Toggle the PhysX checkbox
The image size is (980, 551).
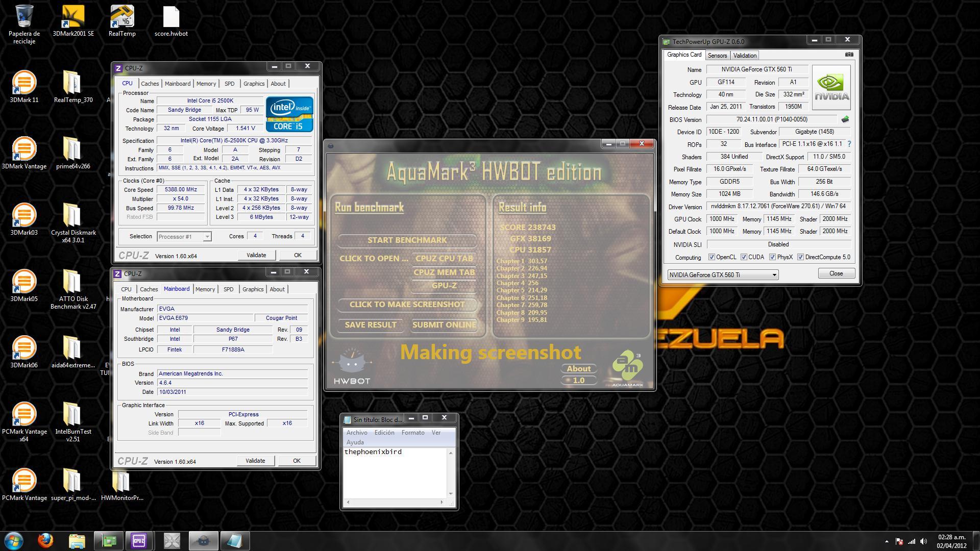(772, 257)
